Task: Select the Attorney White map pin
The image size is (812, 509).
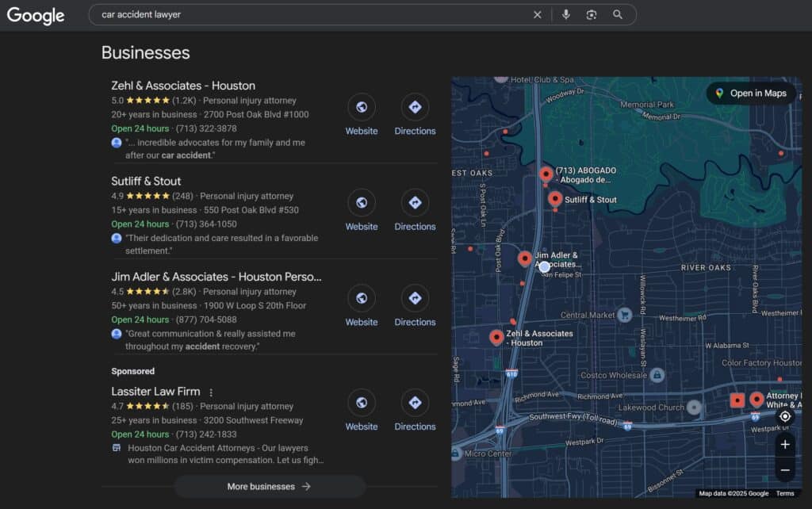Action: pyautogui.click(x=756, y=400)
